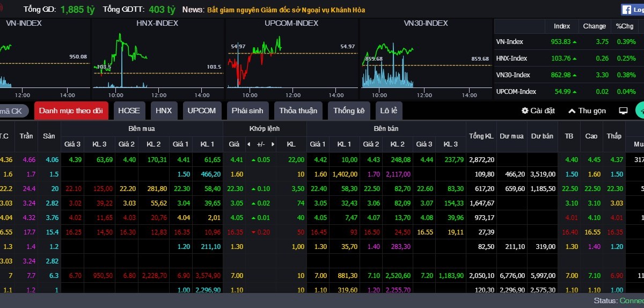Click the HNX-INDEX chart
644x308 pixels.
(157, 59)
